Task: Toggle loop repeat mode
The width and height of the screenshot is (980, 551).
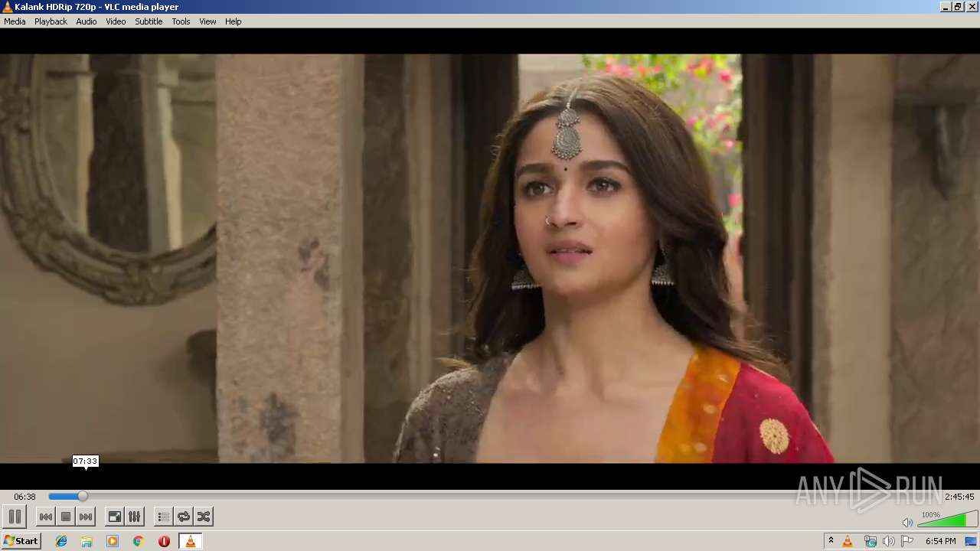Action: [x=184, y=517]
